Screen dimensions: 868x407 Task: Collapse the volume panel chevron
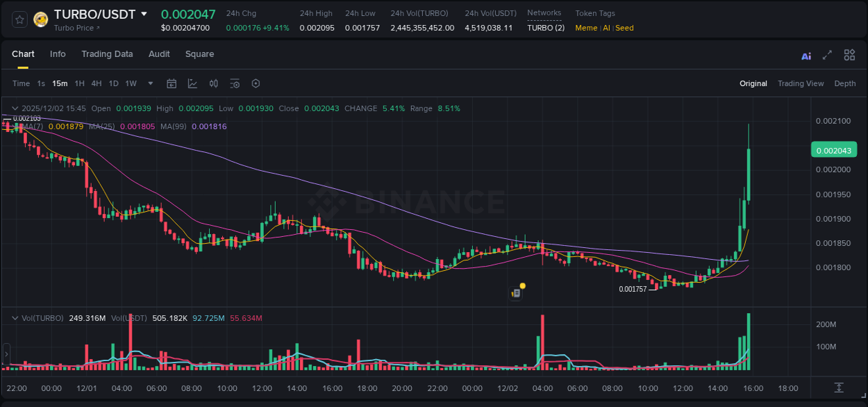tap(15, 317)
